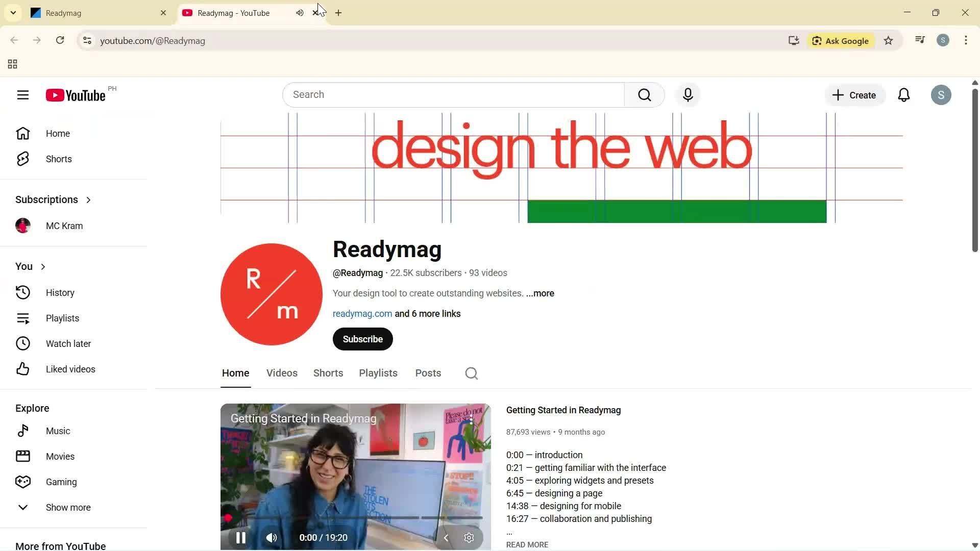Viewport: 980px width, 551px height.
Task: Switch to the Playlists tab
Action: tap(378, 373)
